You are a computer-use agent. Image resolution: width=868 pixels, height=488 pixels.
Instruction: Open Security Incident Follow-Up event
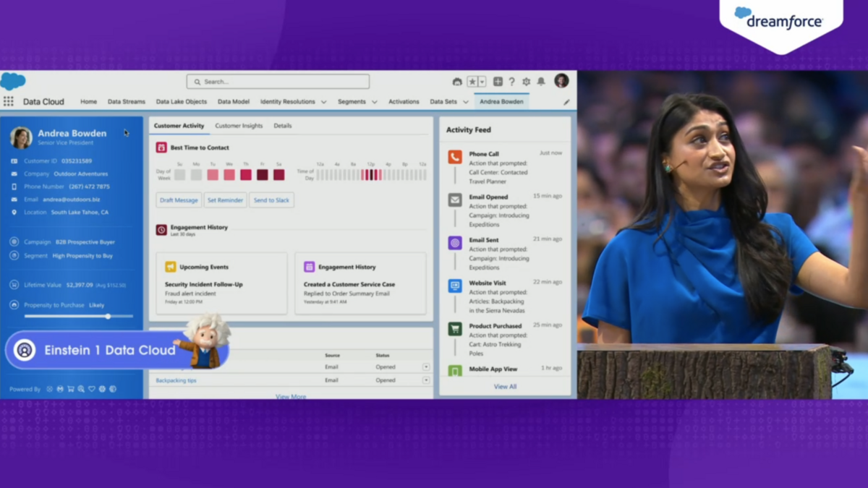coord(204,284)
